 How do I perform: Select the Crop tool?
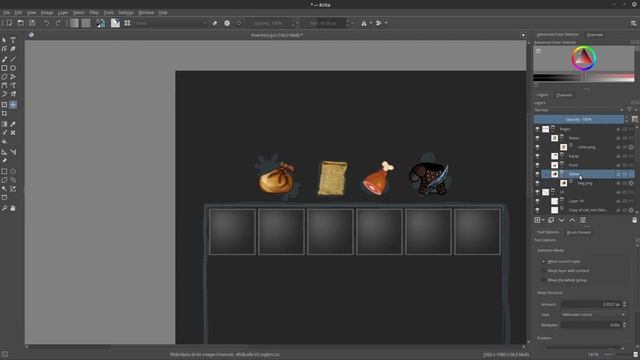4,113
